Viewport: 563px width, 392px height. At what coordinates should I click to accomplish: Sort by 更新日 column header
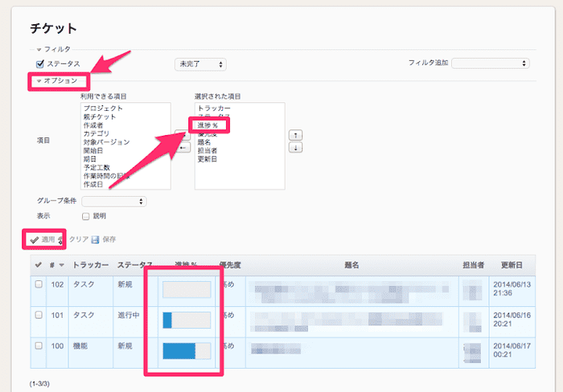(x=512, y=265)
